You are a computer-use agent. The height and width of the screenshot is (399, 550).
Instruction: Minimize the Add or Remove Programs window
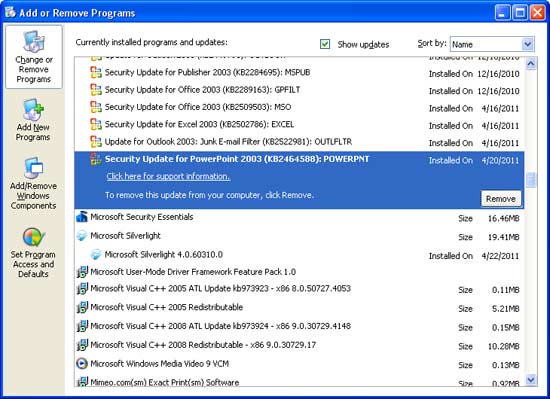502,13
